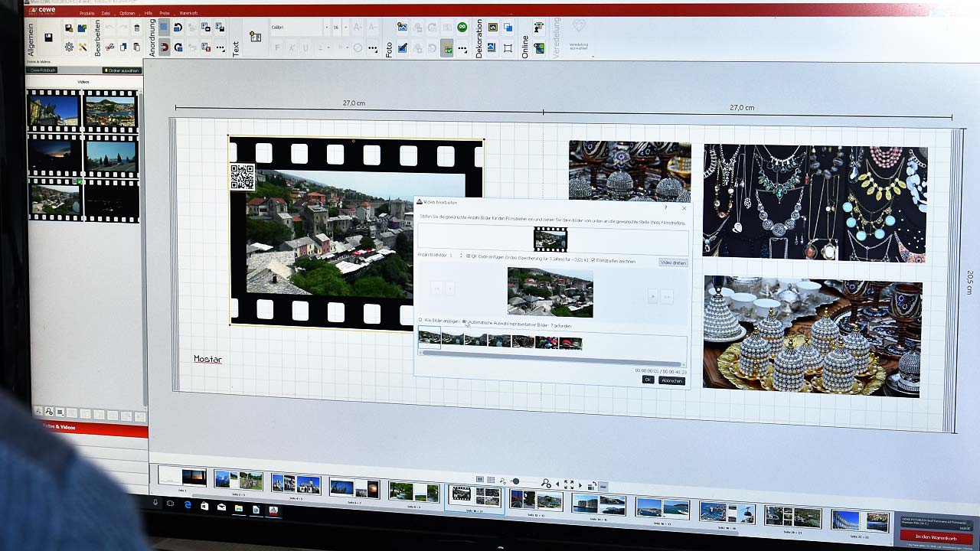
Task: Toggle the 'QR Code einfügen' checkbox
Action: [x=468, y=256]
